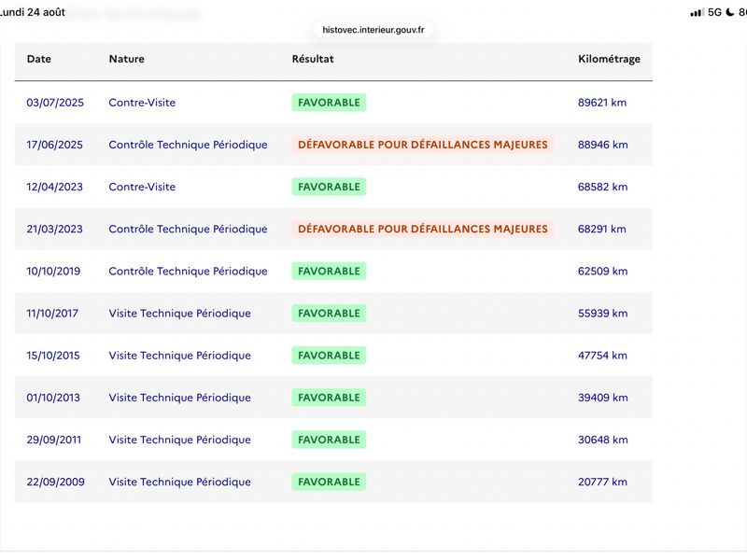This screenshot has height=560, width=747.
Task: Tap the cellular signal bars icon
Action: tap(697, 13)
